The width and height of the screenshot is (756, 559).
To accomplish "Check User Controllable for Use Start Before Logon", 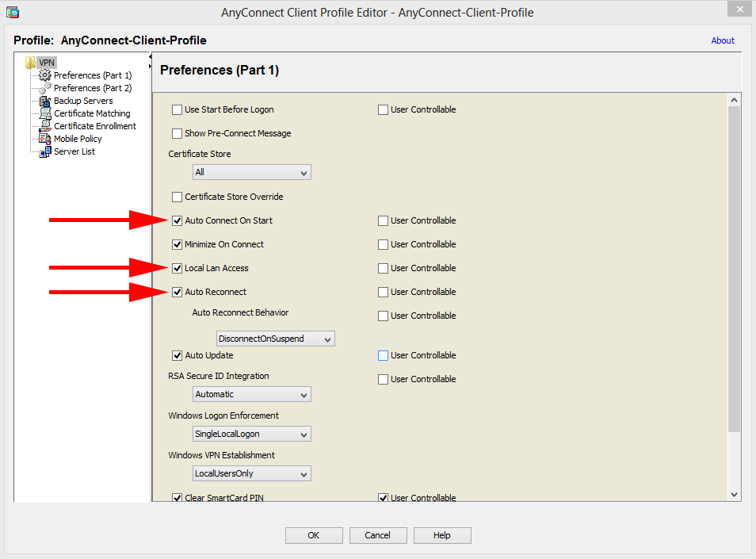I will pos(383,110).
